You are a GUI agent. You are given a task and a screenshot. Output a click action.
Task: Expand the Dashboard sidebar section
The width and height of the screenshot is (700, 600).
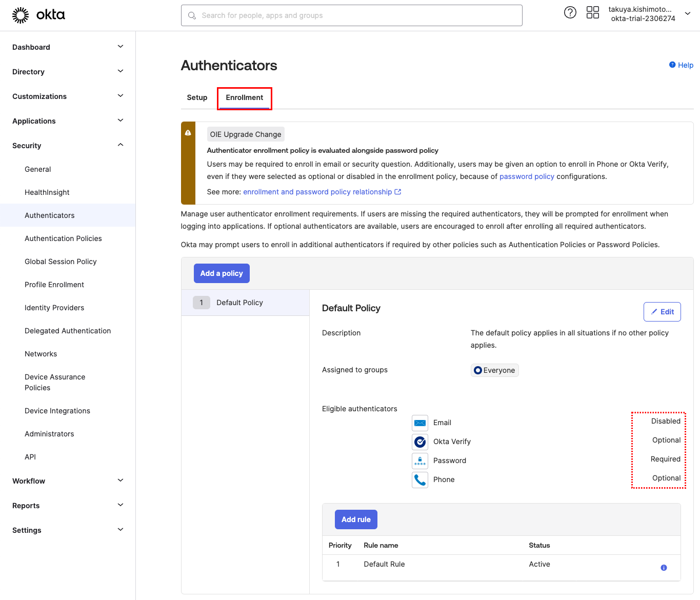point(120,47)
